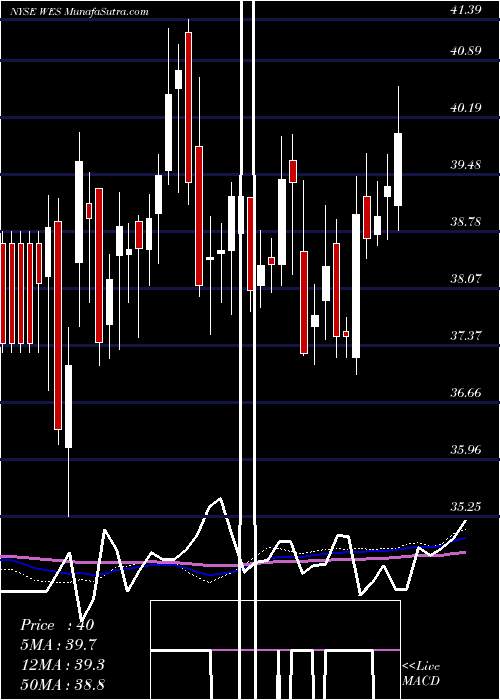The image size is (500, 700).
Task: Click the <<Live MACD label
Action: 421,673
